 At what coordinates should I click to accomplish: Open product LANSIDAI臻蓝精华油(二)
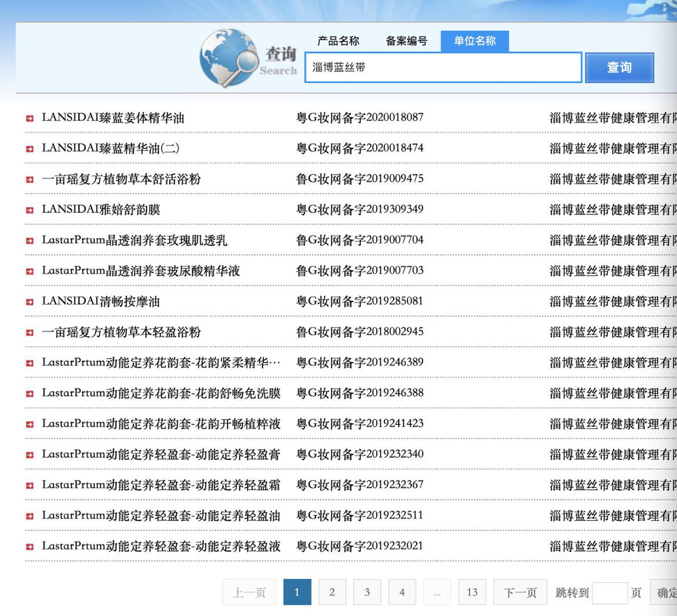[x=110, y=149]
